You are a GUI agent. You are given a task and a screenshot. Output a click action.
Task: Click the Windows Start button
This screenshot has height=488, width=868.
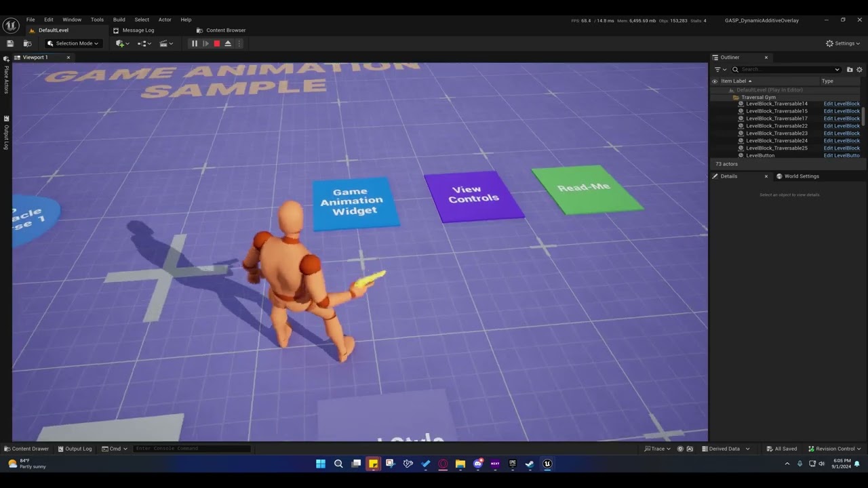(321, 464)
